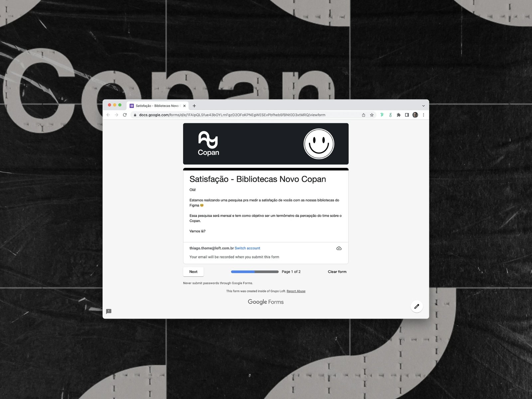This screenshot has height=399, width=532.
Task: Toggle the browser side panel icon
Action: 407,115
